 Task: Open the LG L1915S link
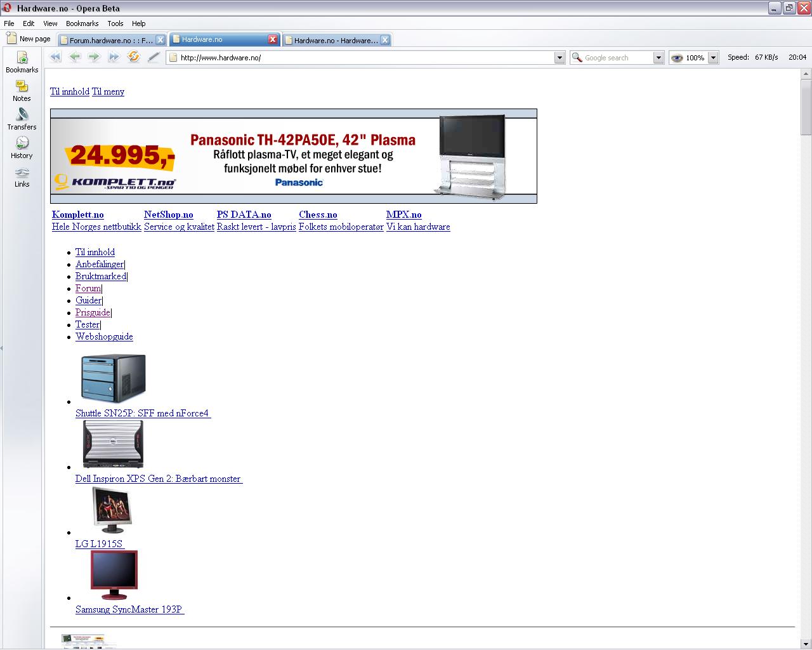click(x=100, y=544)
